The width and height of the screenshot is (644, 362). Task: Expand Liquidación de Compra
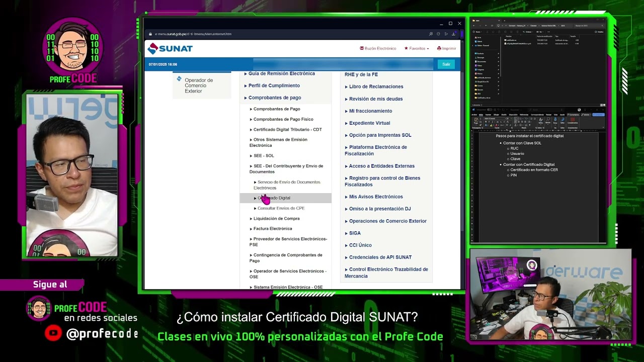[x=275, y=219]
